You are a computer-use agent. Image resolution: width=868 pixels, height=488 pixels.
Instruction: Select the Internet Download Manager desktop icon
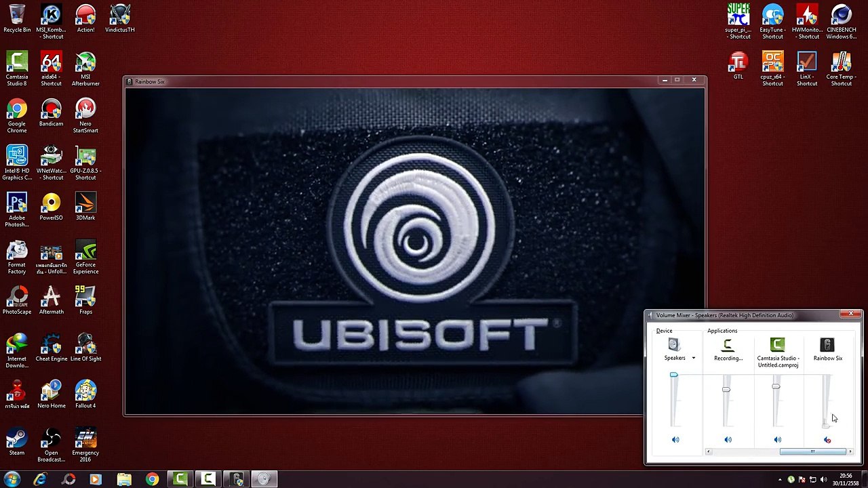pos(17,350)
